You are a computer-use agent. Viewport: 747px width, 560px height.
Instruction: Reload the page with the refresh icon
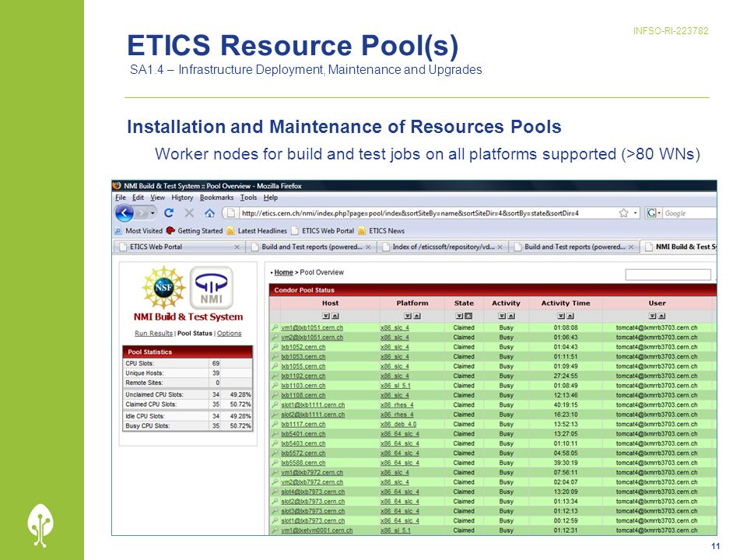click(x=169, y=213)
